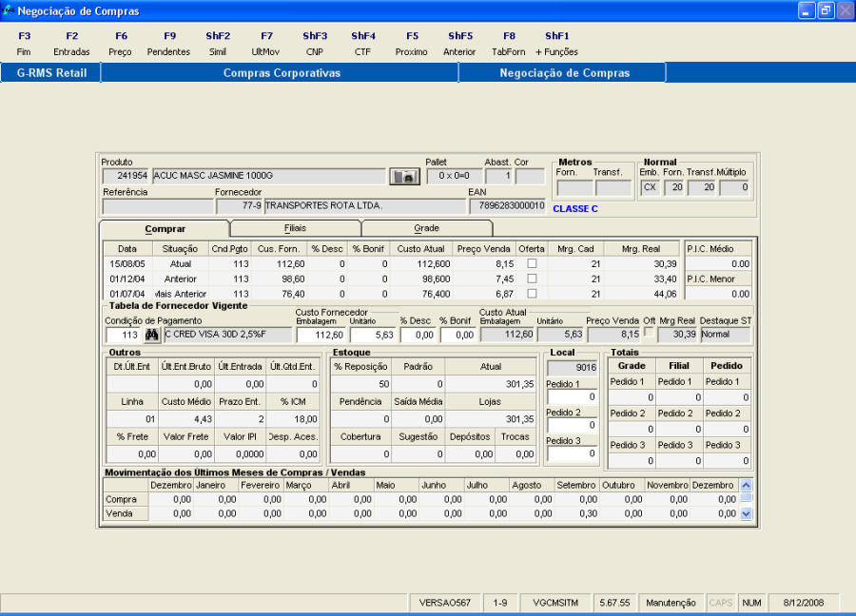Viewport: 856px width, 616px height.
Task: Open payment condition binoculars lookup
Action: click(x=152, y=335)
